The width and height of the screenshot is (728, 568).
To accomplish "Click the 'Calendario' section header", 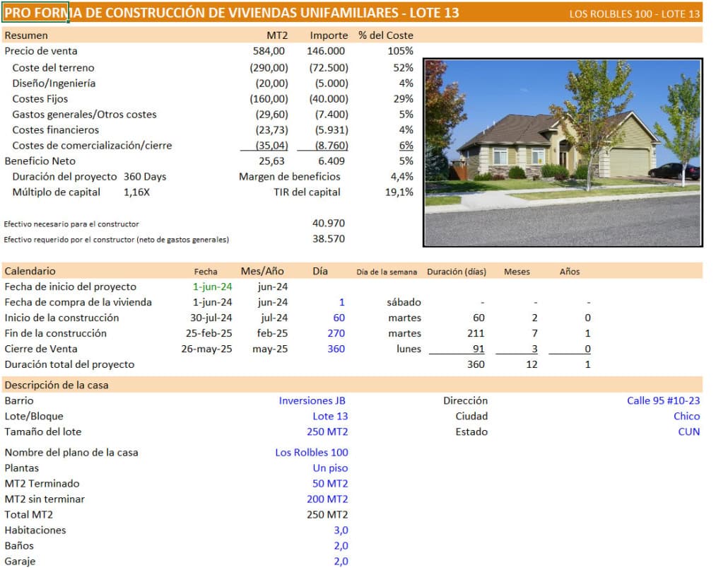I will coord(30,270).
